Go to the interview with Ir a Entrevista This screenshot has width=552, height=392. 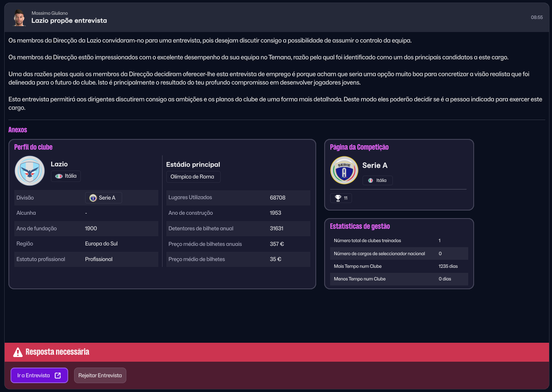[x=39, y=375]
